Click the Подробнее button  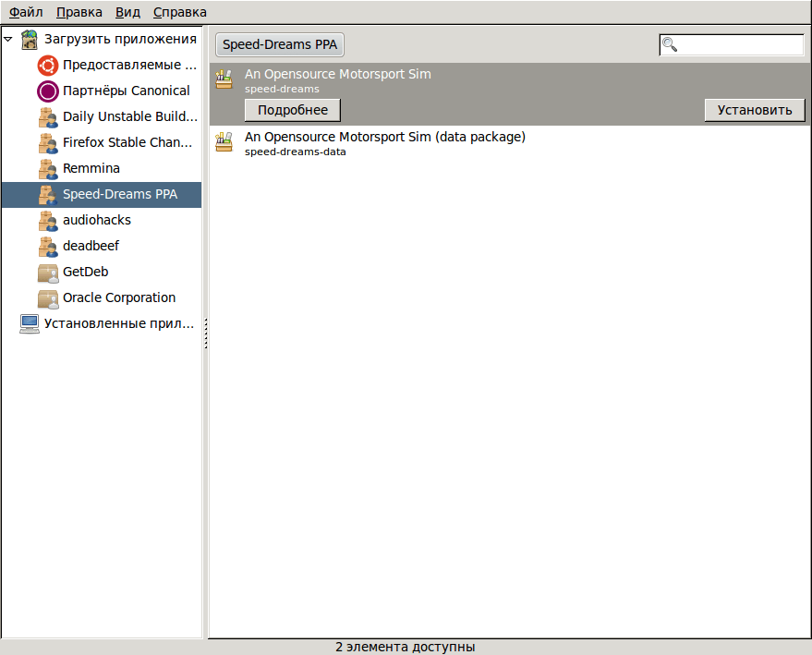pos(293,110)
